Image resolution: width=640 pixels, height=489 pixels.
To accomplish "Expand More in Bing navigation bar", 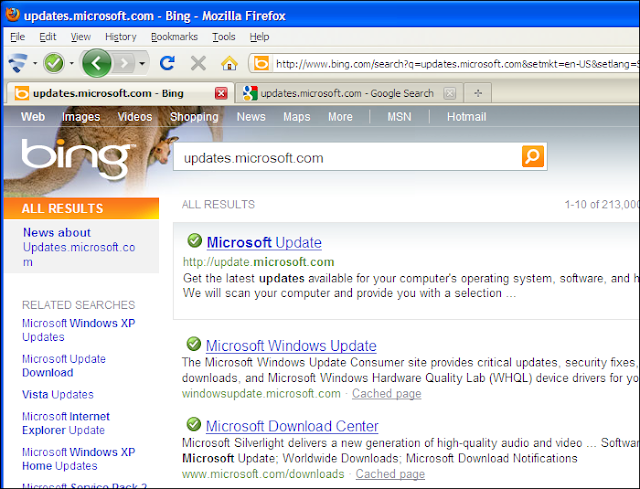I will 340,117.
